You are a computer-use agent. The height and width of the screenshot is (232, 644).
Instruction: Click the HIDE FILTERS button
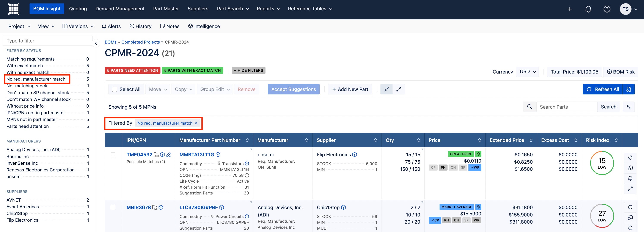[248, 71]
